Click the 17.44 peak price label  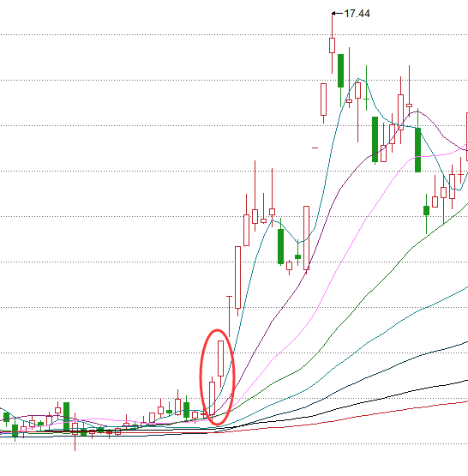tap(357, 14)
